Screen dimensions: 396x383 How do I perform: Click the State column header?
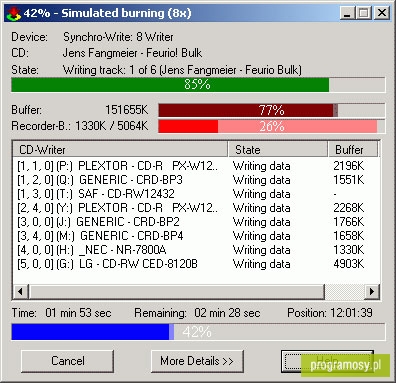tap(278, 149)
